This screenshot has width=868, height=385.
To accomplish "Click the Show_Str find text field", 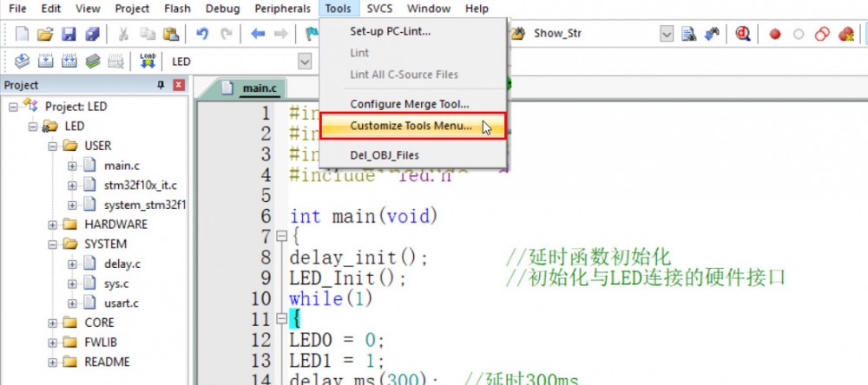I will (x=594, y=34).
